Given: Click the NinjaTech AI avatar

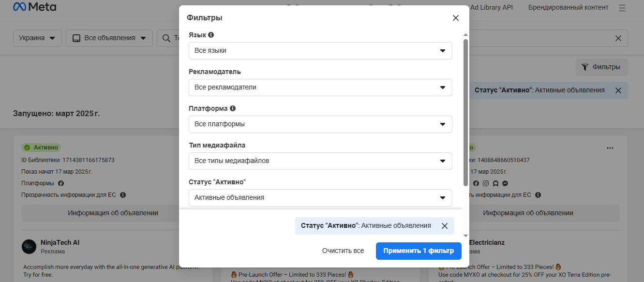Looking at the screenshot, I should pos(29,246).
